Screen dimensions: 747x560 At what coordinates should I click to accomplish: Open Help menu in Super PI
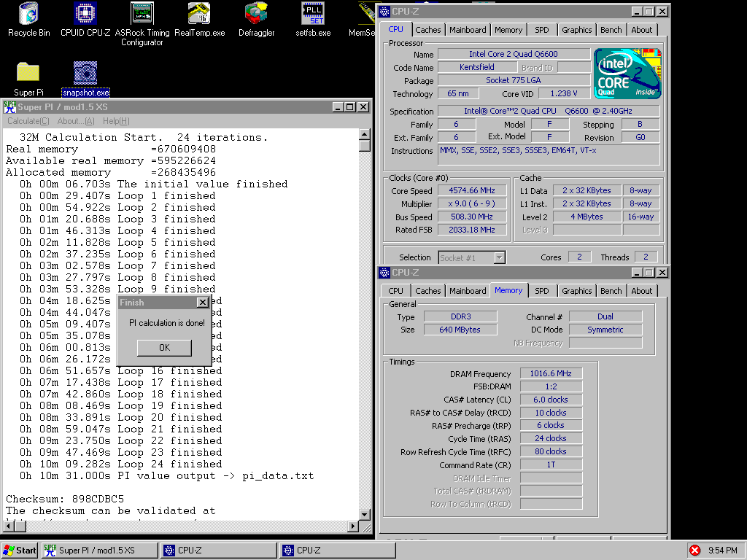116,121
